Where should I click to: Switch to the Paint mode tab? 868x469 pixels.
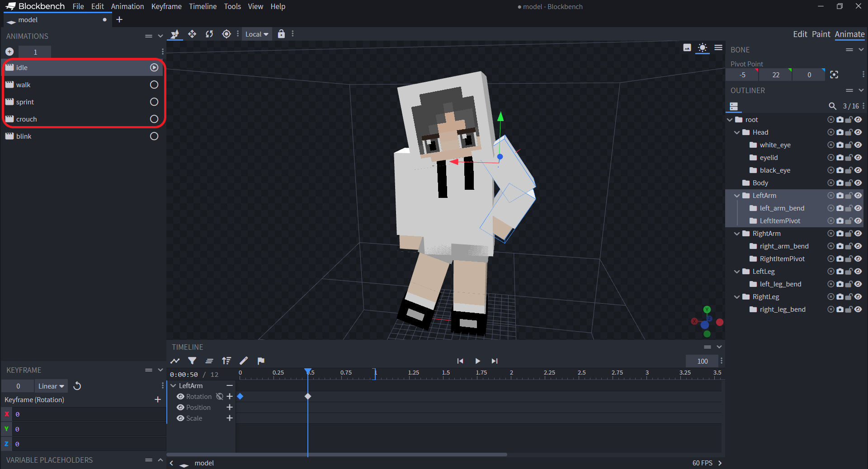pos(821,34)
